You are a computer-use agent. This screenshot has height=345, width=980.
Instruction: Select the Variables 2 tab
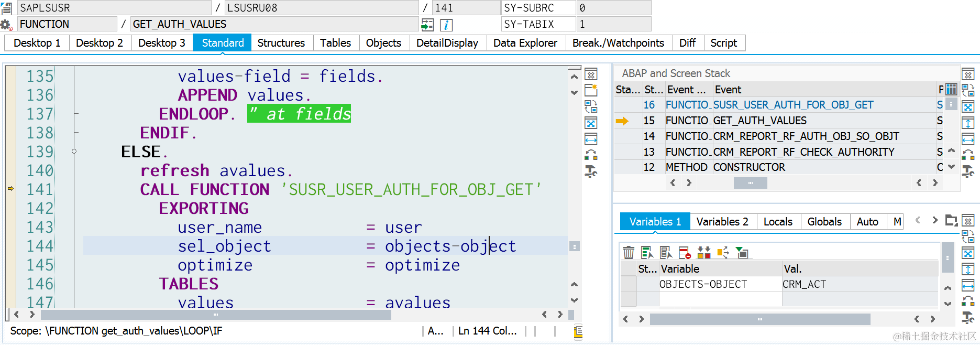[722, 222]
